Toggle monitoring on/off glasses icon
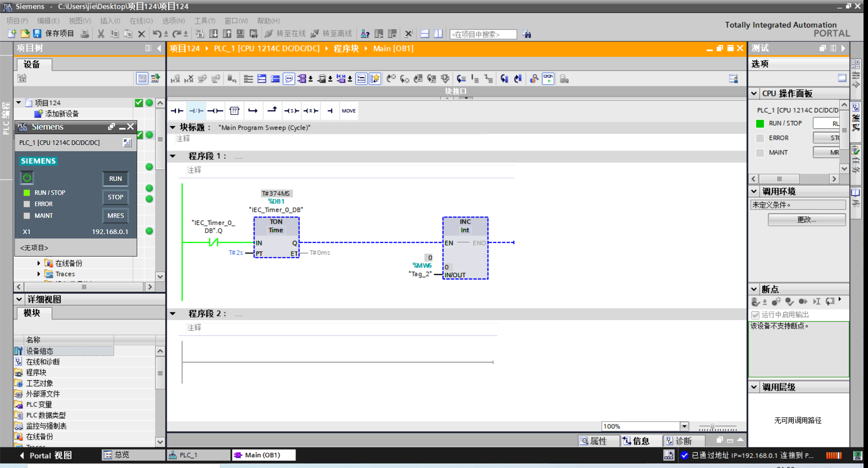 (x=548, y=79)
